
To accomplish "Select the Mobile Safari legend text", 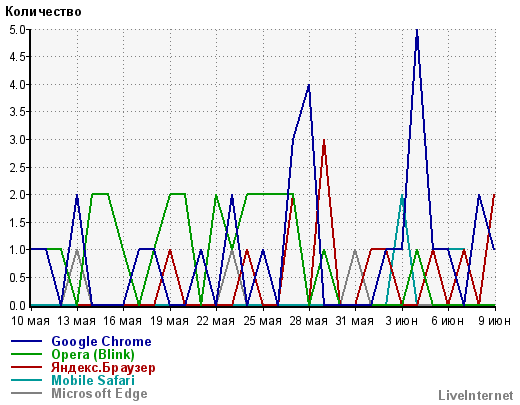I will coord(93,380).
